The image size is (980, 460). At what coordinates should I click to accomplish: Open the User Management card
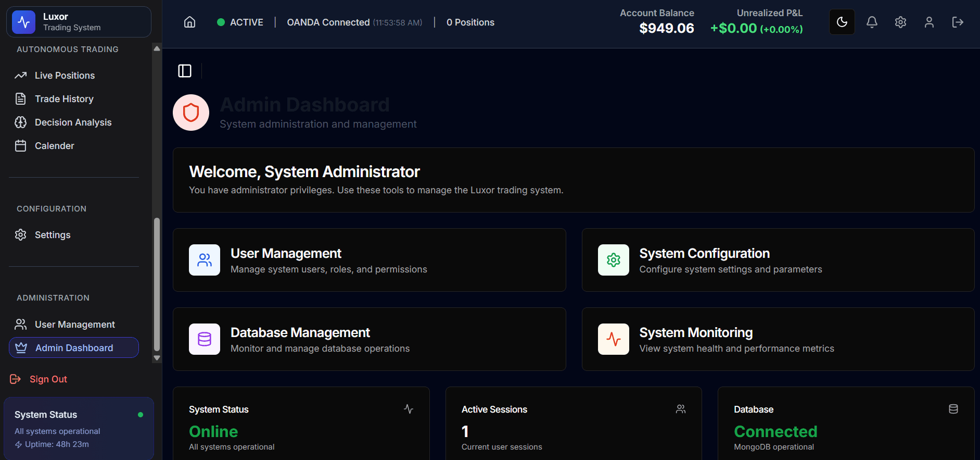coord(370,260)
